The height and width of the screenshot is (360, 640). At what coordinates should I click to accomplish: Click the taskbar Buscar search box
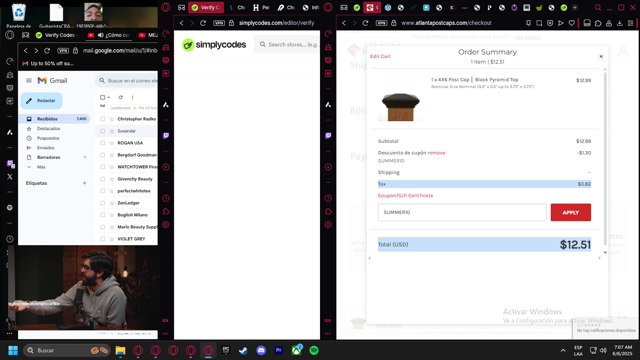click(x=67, y=350)
